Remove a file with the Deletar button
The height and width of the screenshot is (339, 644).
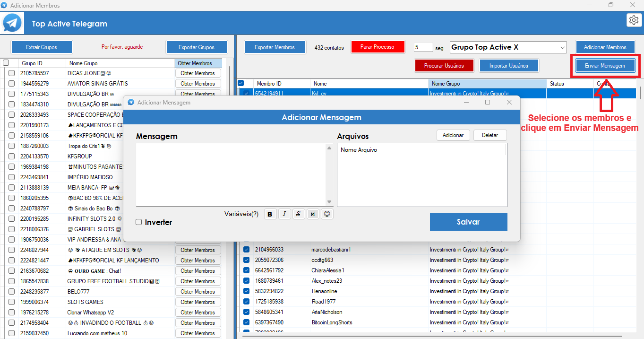pos(490,135)
